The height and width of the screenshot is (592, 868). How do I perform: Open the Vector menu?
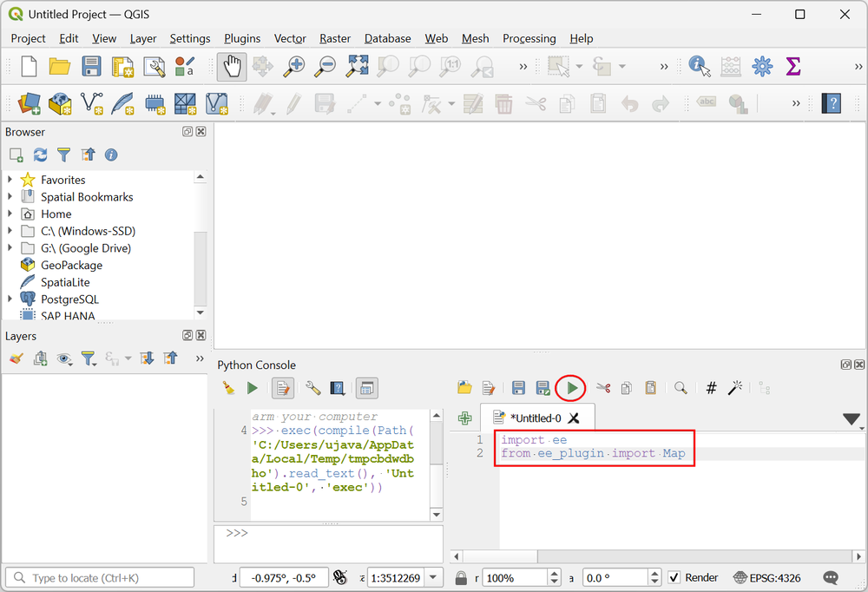tap(290, 38)
